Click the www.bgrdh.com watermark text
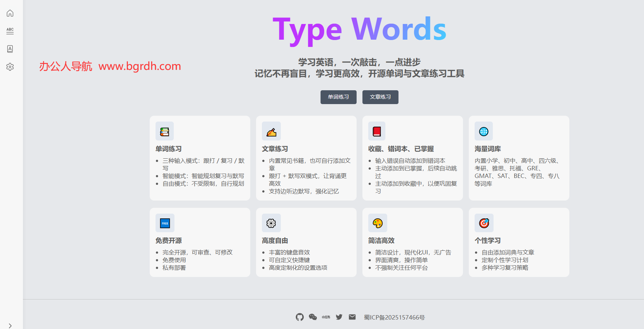Screen dimensions: 644x329 pyautogui.click(x=140, y=67)
